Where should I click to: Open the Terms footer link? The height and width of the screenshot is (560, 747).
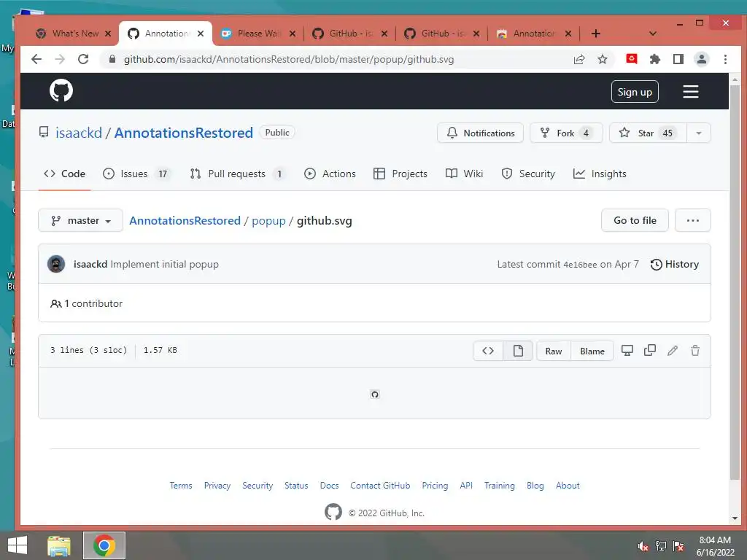181,485
